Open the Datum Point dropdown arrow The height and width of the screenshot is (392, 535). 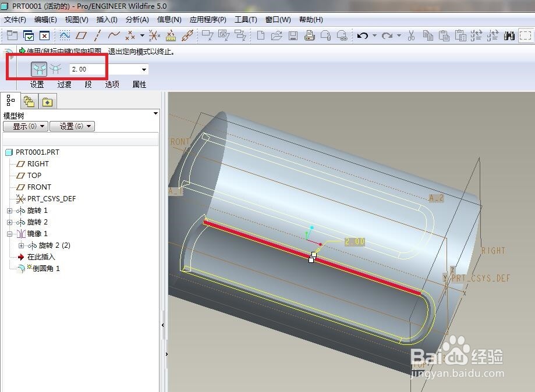142,35
